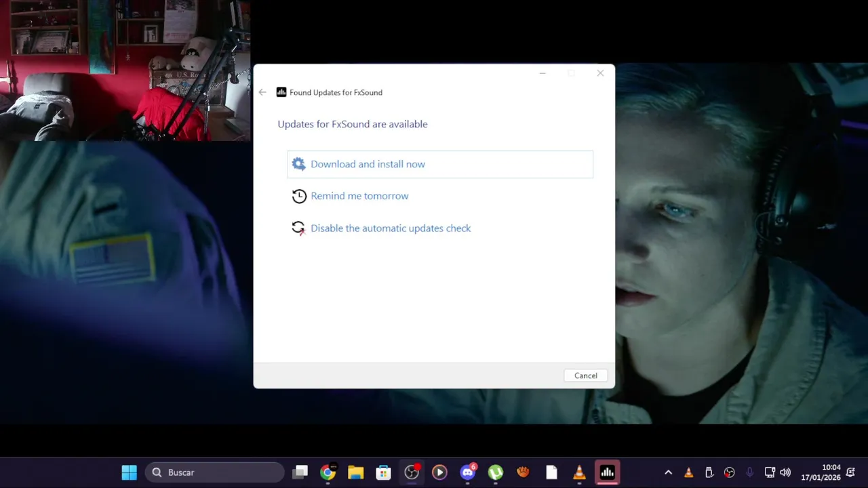Open the blank document app in the taskbar
Screen dimensions: 868x488
click(x=551, y=472)
